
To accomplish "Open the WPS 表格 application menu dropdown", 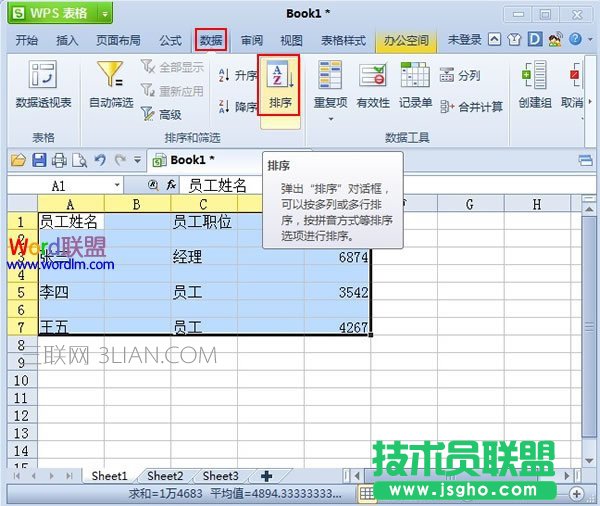I will pos(103,14).
